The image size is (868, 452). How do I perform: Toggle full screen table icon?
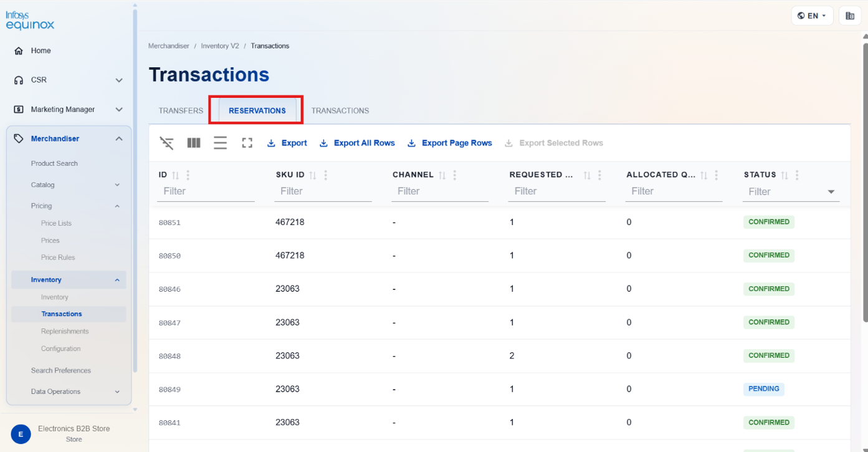(247, 143)
